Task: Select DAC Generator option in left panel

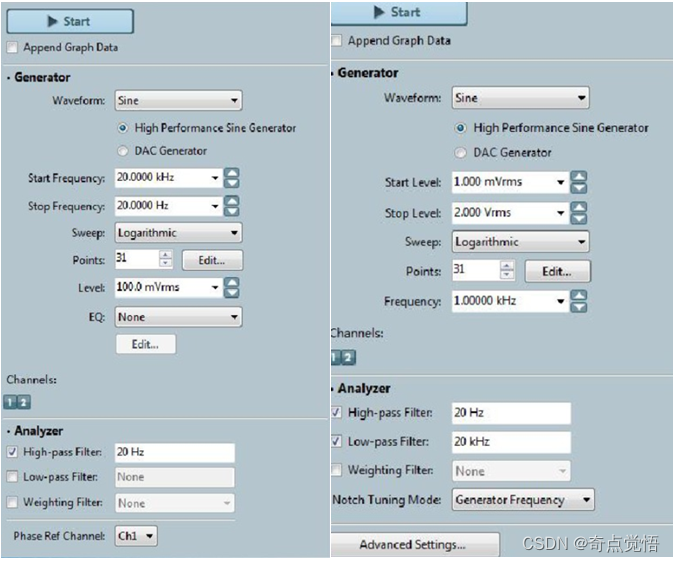Action: coord(123,151)
